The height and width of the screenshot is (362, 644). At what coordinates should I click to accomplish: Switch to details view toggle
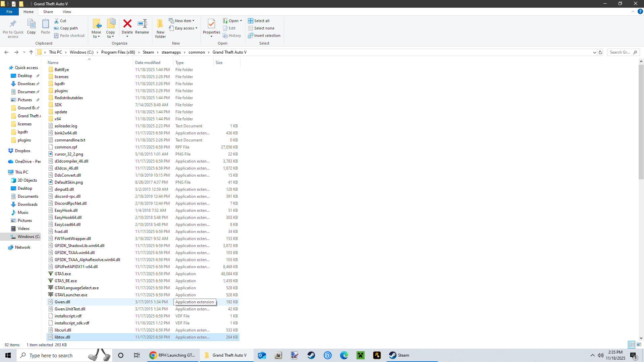point(632,345)
